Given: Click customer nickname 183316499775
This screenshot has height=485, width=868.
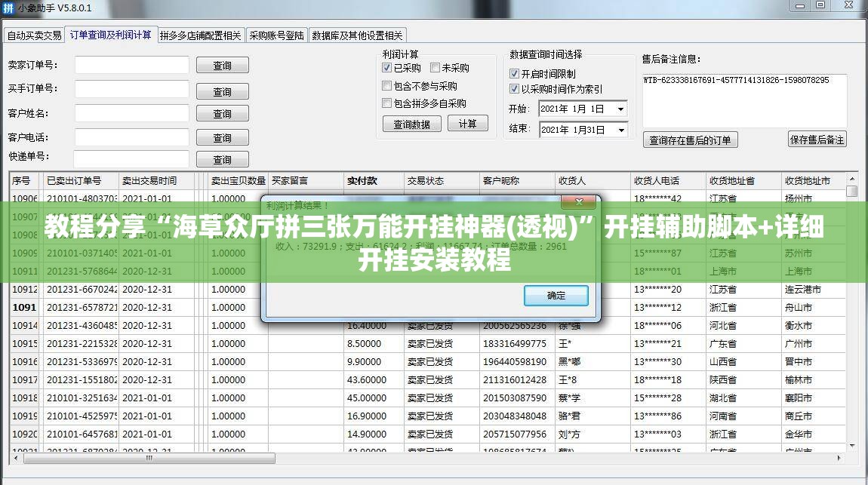Looking at the screenshot, I should 517,343.
